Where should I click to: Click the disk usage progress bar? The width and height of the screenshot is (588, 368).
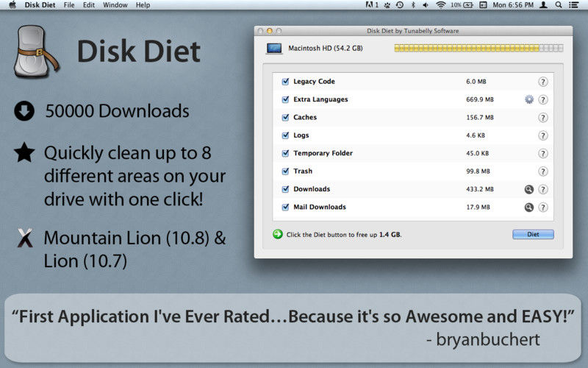[x=478, y=48]
